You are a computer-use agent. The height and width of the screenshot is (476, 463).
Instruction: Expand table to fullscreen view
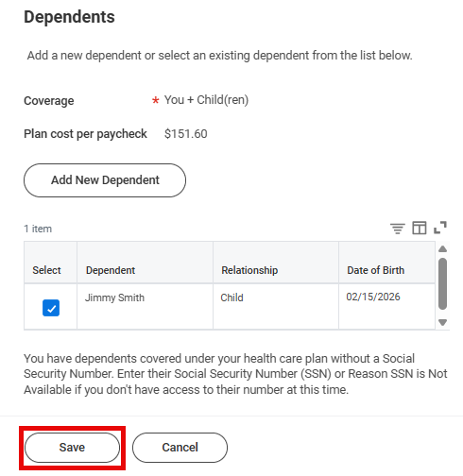pyautogui.click(x=440, y=228)
